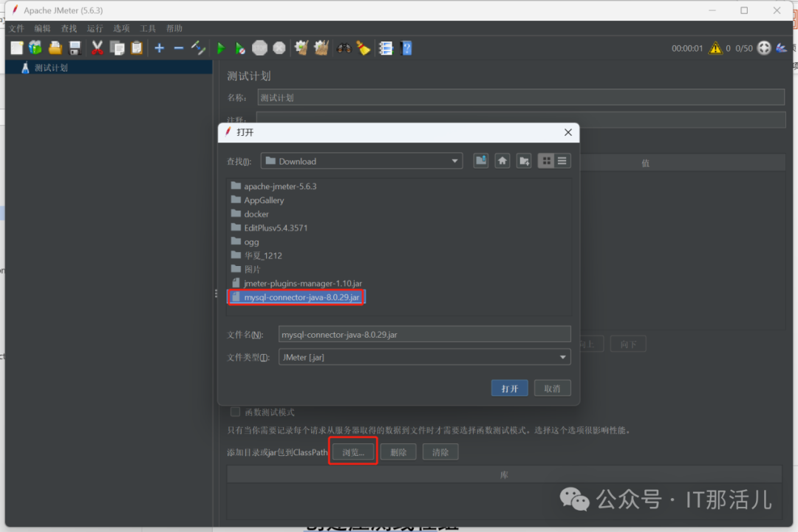Screen dimensions: 798x532
Task: Click the Help question mark icon
Action: tap(406, 48)
